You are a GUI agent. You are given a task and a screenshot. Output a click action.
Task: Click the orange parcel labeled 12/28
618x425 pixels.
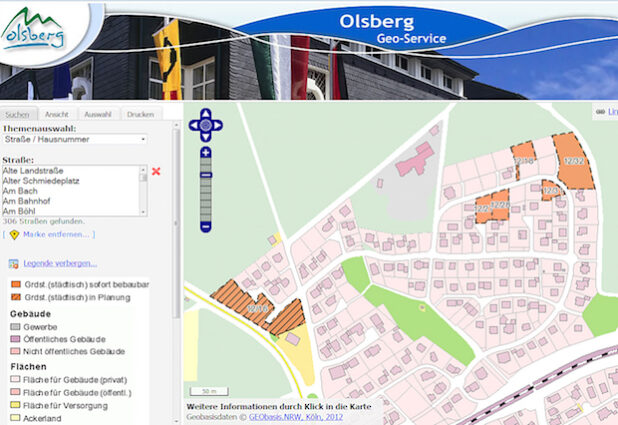pos(500,205)
